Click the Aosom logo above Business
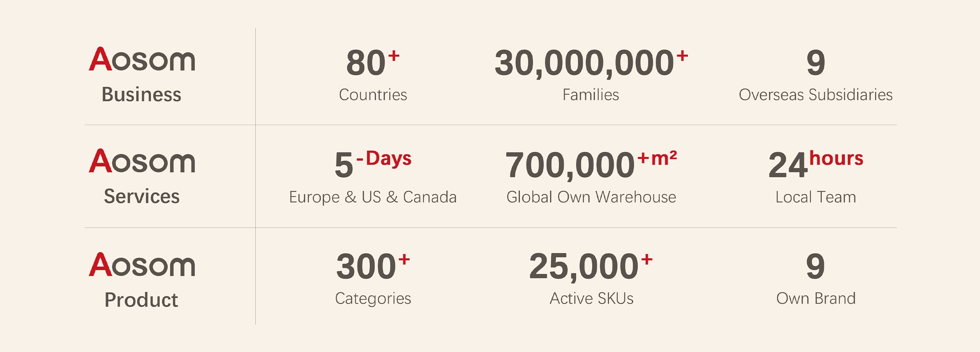This screenshot has height=352, width=980. [x=142, y=59]
